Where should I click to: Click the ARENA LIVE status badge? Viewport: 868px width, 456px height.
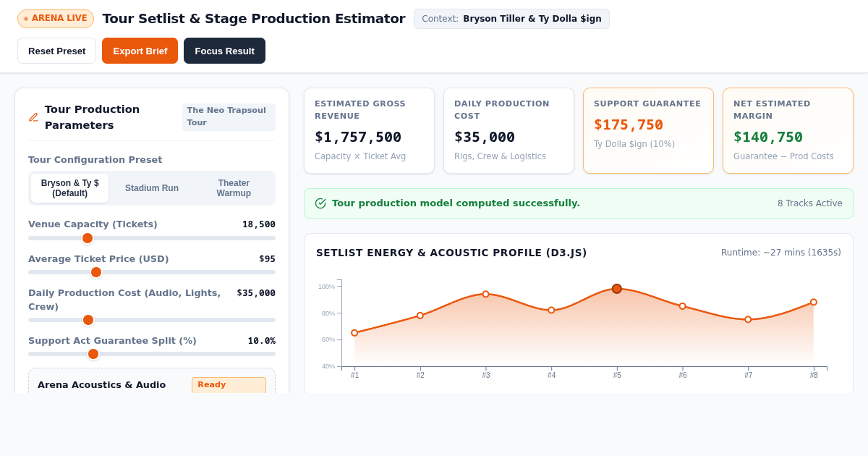pos(56,19)
